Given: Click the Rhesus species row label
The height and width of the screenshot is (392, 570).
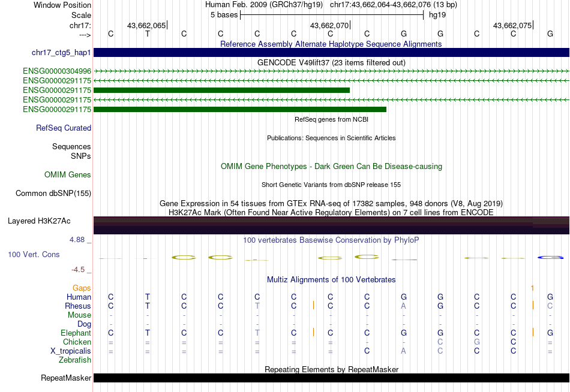Looking at the screenshot, I should [x=78, y=306].
